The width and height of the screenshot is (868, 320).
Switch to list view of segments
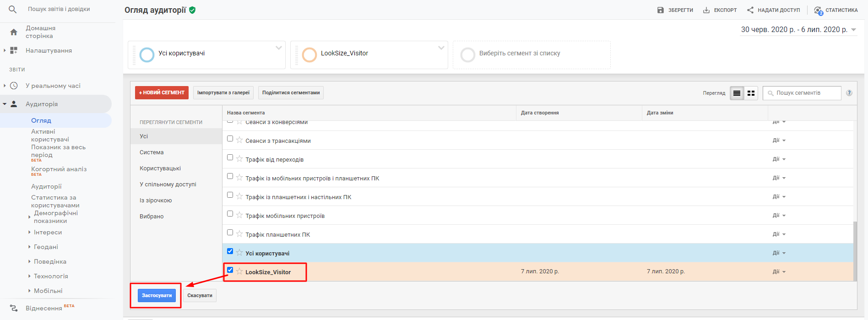pyautogui.click(x=737, y=93)
